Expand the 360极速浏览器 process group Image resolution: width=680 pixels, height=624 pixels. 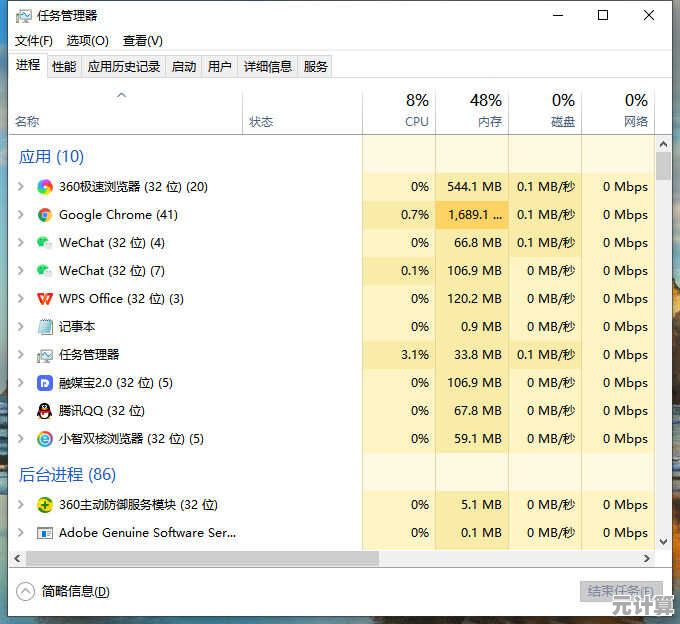coord(20,187)
